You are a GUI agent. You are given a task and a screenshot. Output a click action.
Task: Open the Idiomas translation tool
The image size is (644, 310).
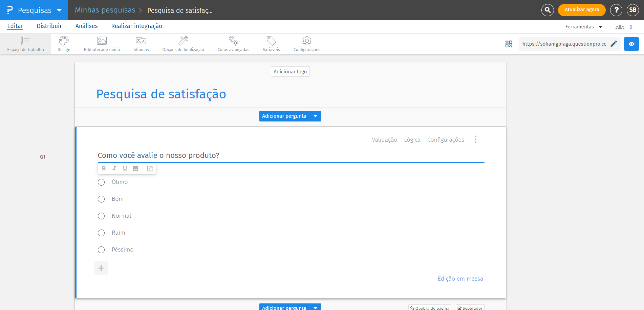pyautogui.click(x=141, y=44)
